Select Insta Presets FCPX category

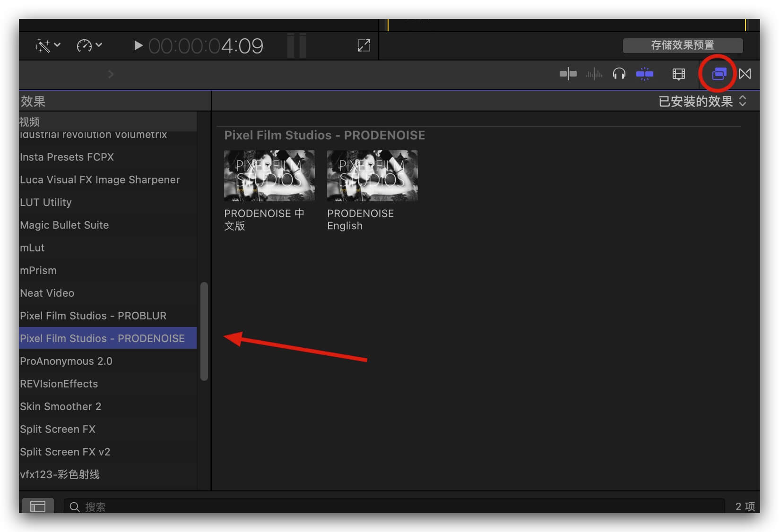click(108, 157)
